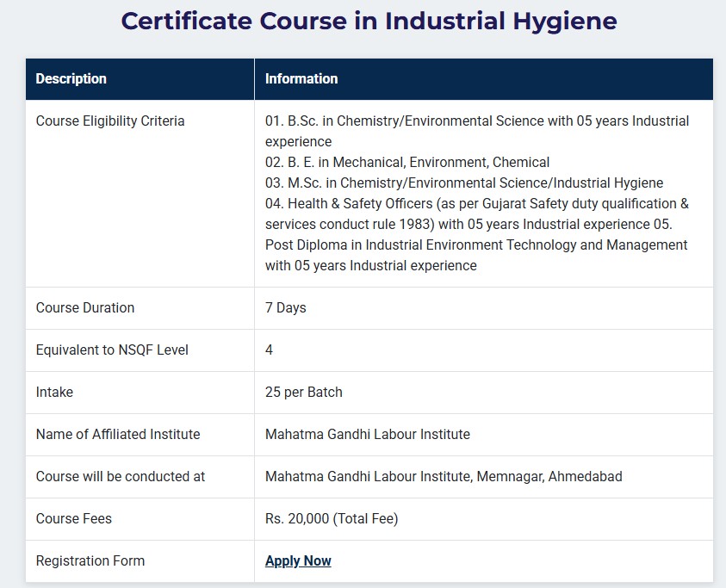Click the 7 Days duration value
Image resolution: width=726 pixels, height=588 pixels.
tap(286, 307)
